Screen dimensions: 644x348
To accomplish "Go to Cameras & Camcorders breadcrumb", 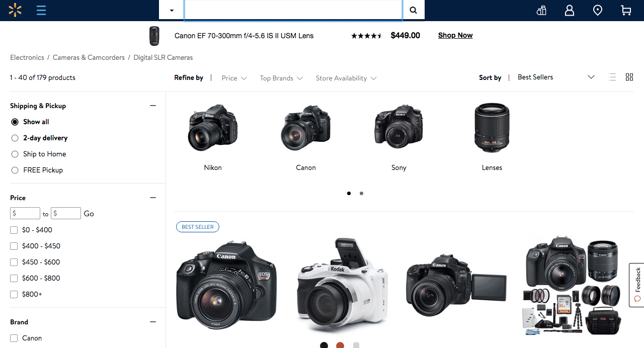I will click(89, 57).
